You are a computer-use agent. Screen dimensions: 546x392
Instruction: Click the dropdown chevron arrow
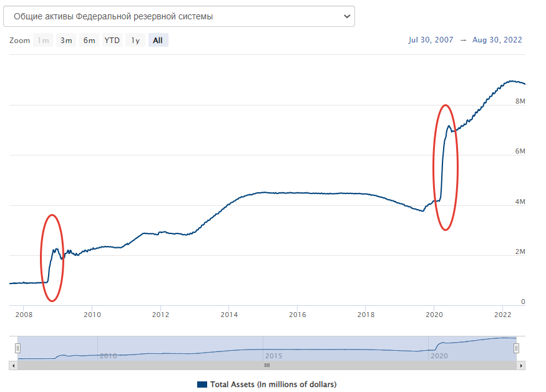click(x=347, y=16)
